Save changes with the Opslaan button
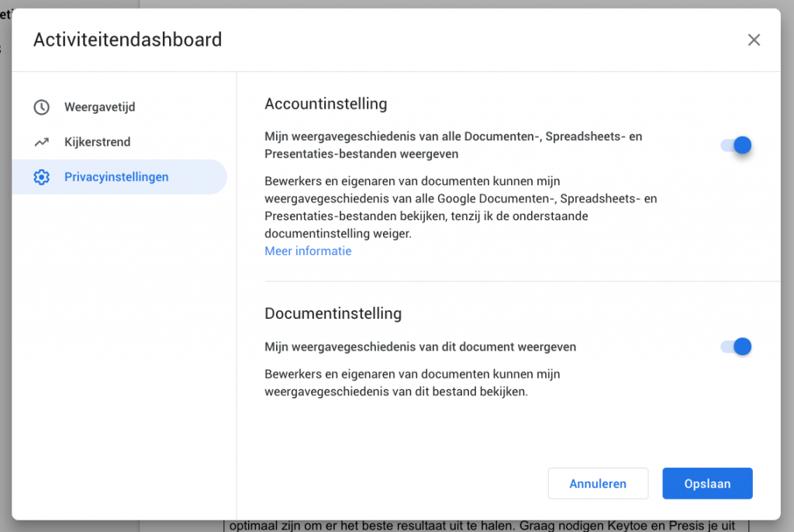The image size is (794, 532). pos(707,483)
